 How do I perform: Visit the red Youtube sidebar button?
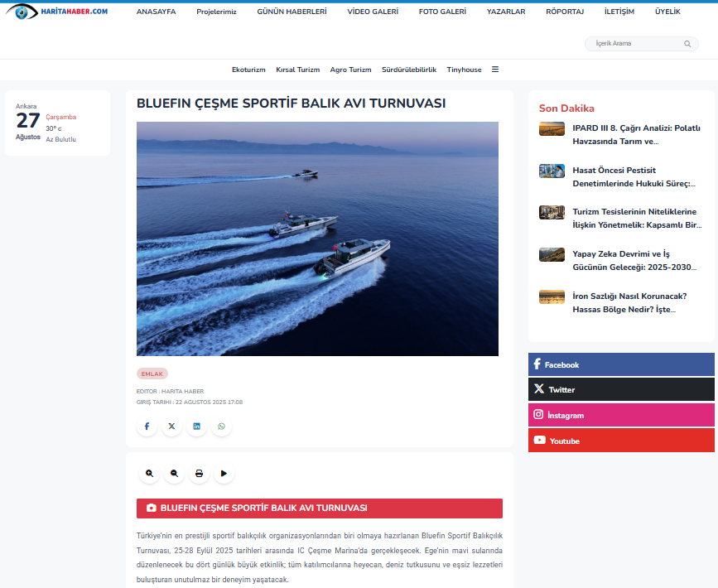[621, 441]
